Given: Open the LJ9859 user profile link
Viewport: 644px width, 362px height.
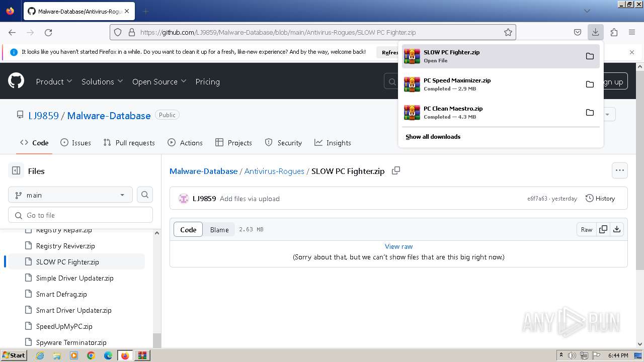Looking at the screenshot, I should tap(43, 115).
